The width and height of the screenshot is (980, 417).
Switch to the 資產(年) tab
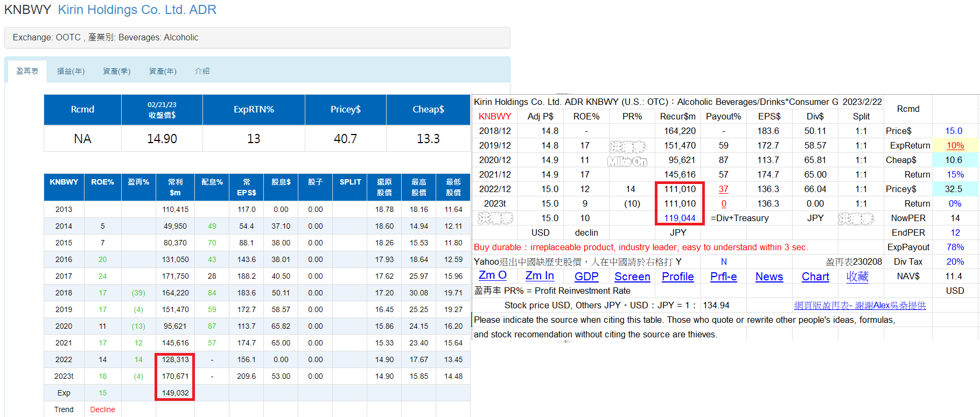(x=163, y=71)
